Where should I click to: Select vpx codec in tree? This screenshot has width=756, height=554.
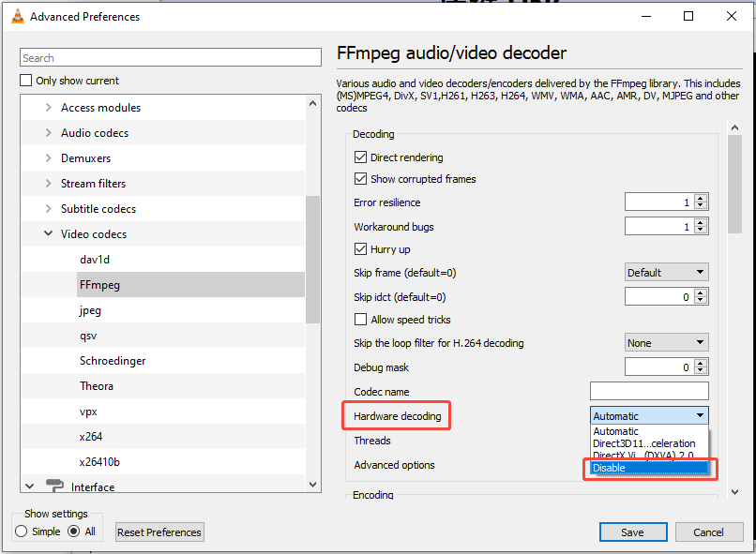coord(88,412)
